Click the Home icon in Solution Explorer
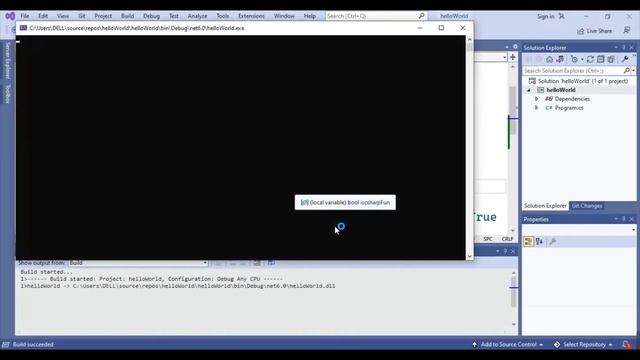This screenshot has height=360, width=640. click(x=549, y=59)
